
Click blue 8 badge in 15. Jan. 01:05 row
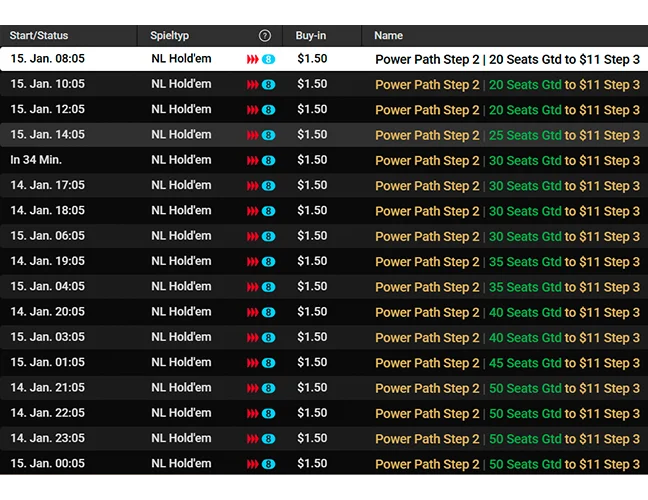(268, 363)
